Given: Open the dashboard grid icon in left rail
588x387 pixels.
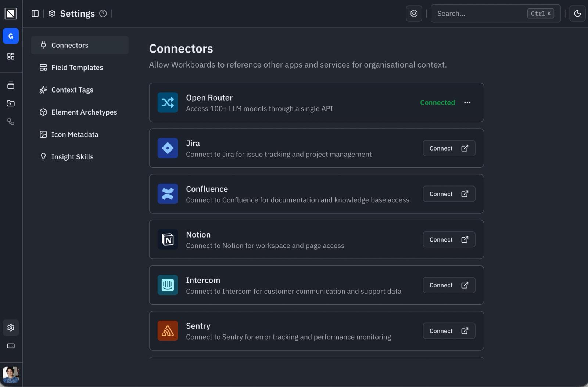Looking at the screenshot, I should coord(11,56).
